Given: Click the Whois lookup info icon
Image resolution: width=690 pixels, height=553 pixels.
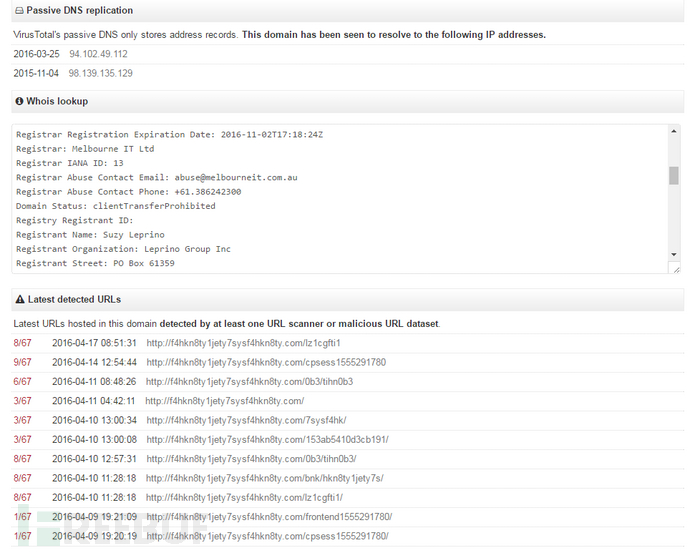Looking at the screenshot, I should click(x=19, y=101).
